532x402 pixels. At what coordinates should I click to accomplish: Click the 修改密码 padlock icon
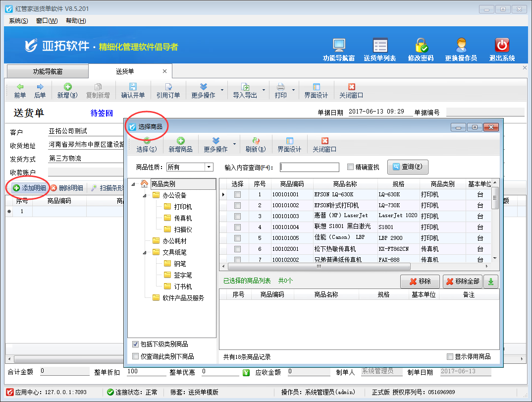click(x=421, y=46)
